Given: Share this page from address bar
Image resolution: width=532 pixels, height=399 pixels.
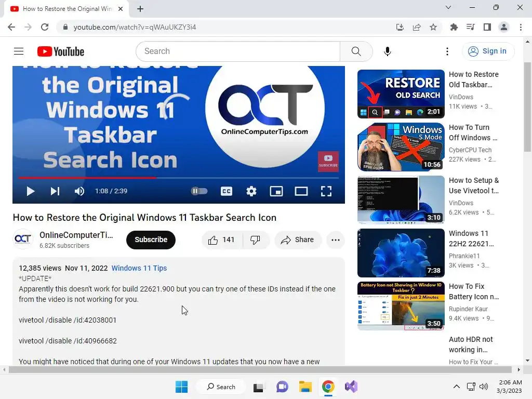Looking at the screenshot, I should [x=417, y=27].
